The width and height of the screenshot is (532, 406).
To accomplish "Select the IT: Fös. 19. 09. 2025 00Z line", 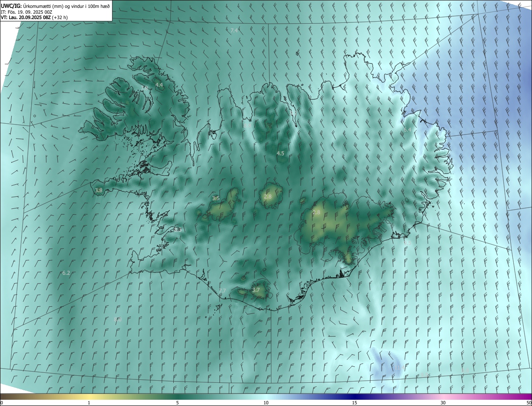I will coord(27,12).
